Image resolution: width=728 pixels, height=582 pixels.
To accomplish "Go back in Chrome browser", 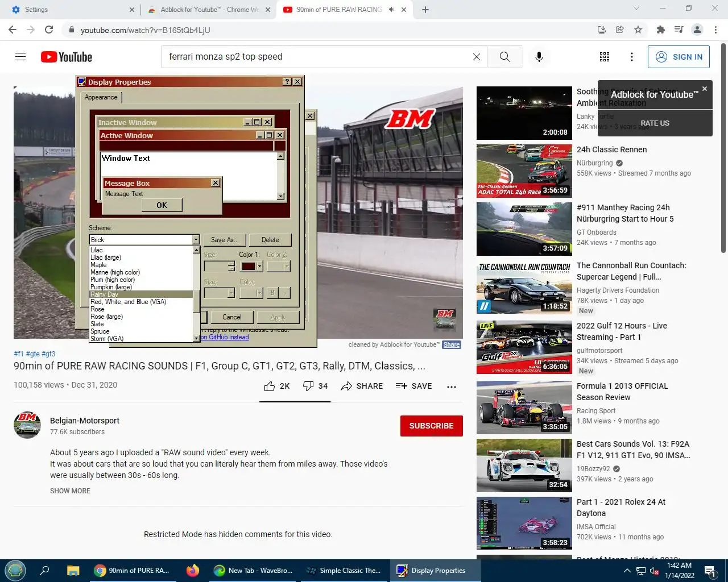I will (13, 30).
